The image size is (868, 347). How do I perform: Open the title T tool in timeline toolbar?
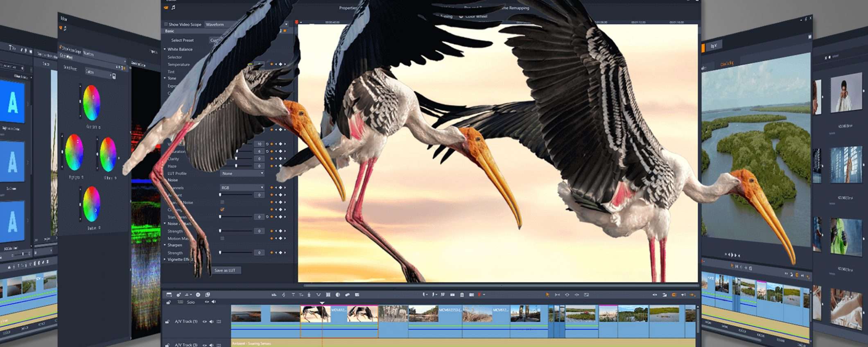coord(293,295)
